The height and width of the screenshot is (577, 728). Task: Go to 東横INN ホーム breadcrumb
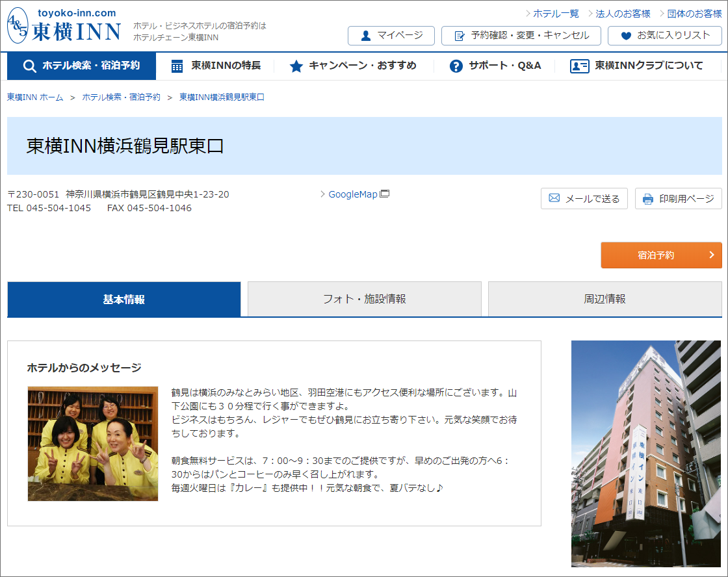(x=35, y=97)
